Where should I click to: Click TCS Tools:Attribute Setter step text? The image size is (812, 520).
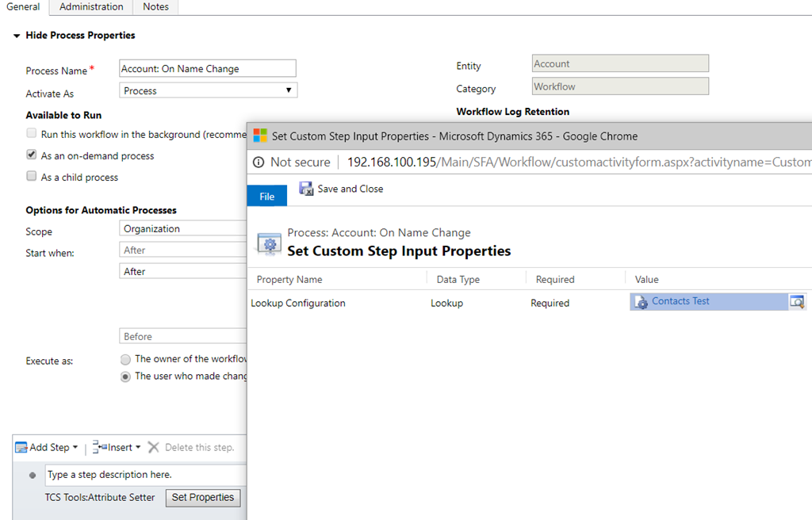tap(100, 497)
